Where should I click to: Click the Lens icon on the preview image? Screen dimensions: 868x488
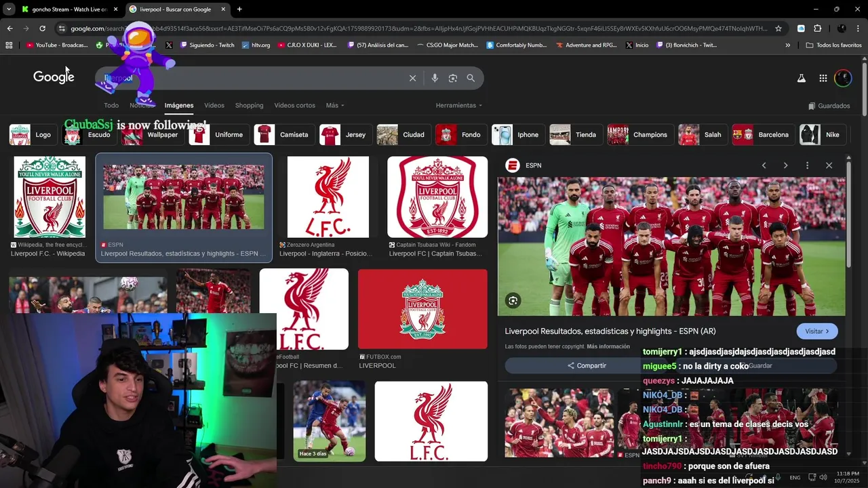tap(513, 300)
